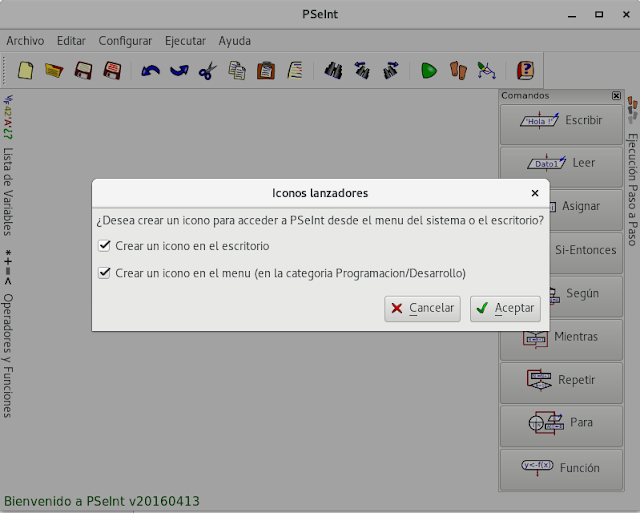This screenshot has height=513, width=640.
Task: Open the Archivo menu
Action: tap(25, 41)
